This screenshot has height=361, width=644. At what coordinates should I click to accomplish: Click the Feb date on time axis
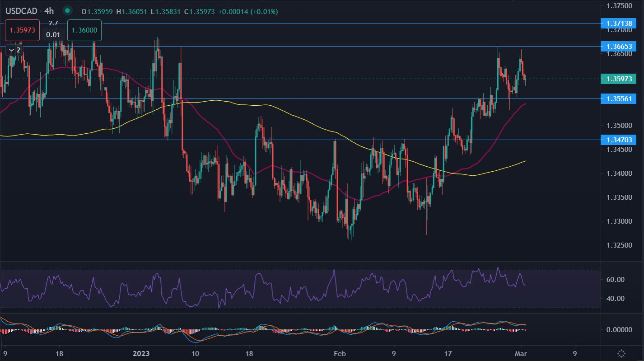pos(338,353)
